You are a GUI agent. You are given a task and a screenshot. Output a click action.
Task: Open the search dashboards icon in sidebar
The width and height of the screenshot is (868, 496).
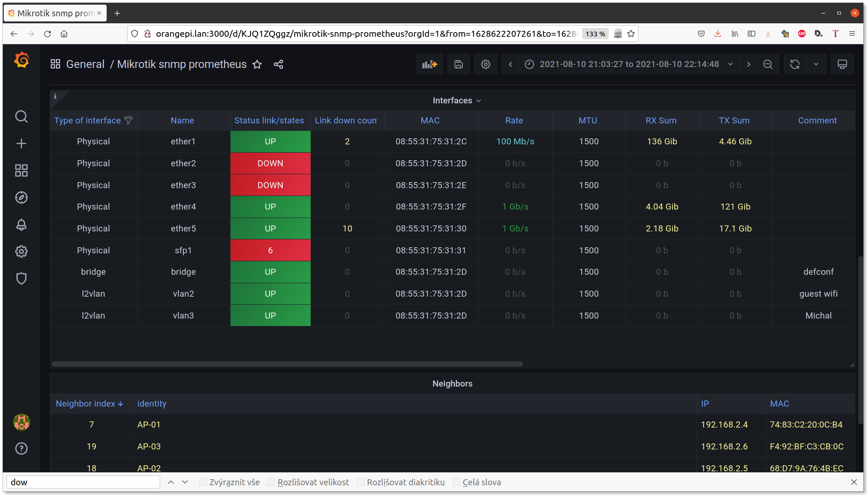click(21, 116)
